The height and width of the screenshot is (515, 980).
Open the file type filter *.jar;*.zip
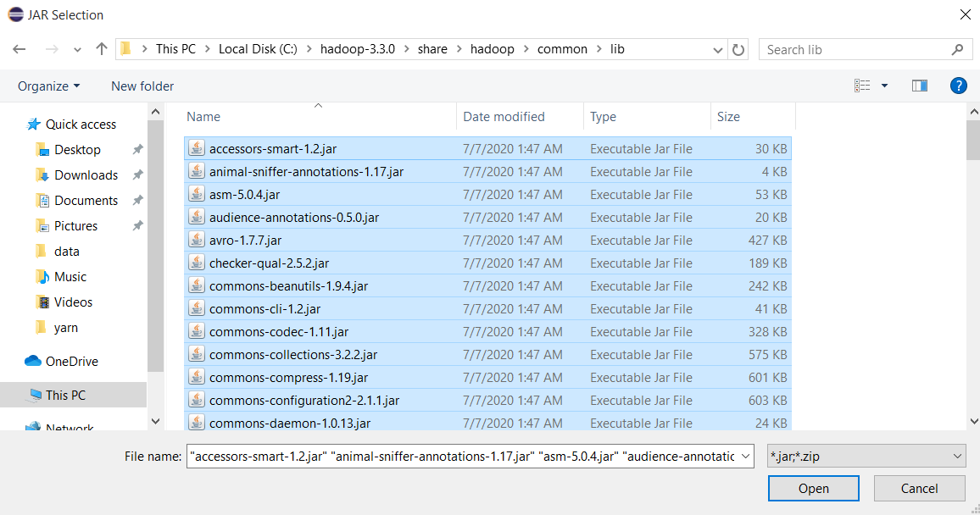[866, 457]
